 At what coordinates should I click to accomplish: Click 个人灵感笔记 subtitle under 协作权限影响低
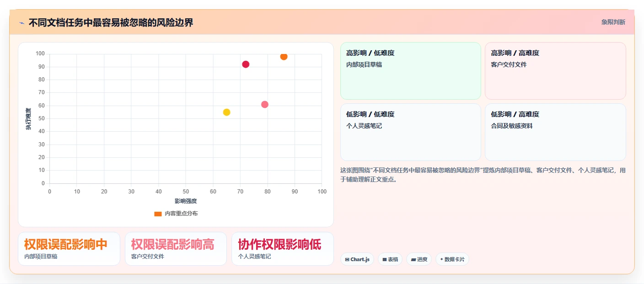[254, 257]
